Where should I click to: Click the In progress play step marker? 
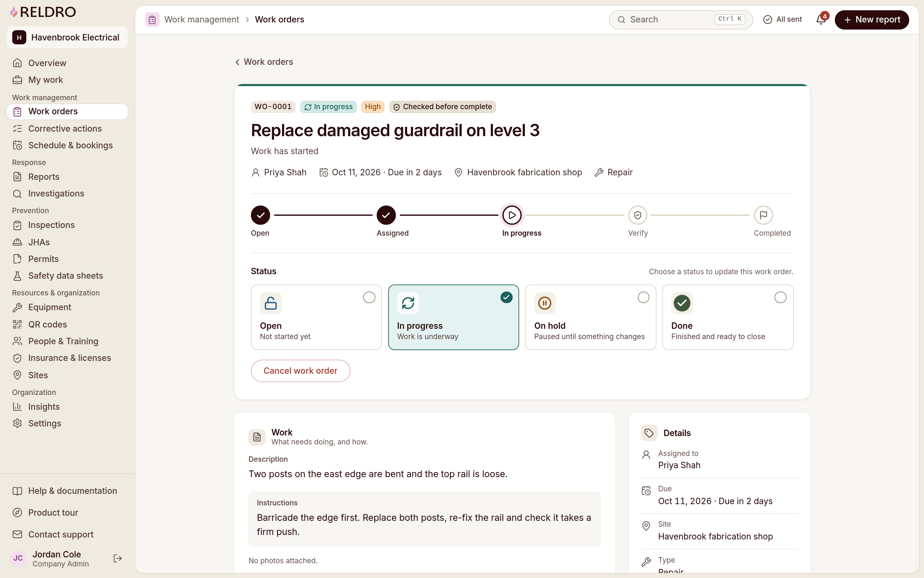(x=512, y=215)
